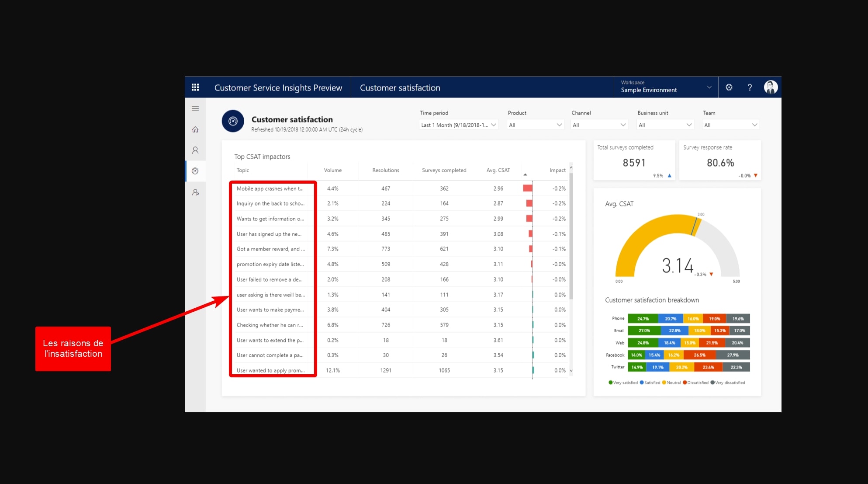Go to Home in sidebar

pos(195,129)
